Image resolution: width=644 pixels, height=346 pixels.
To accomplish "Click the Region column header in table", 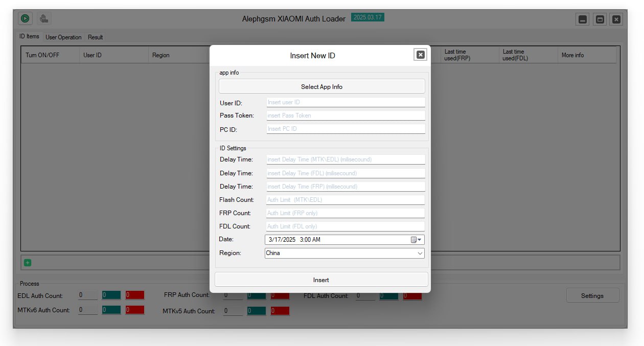I will tap(178, 55).
